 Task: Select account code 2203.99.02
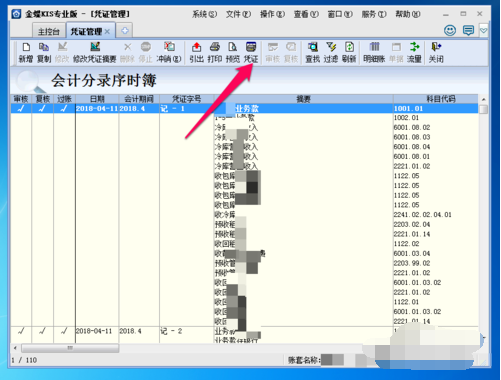click(x=412, y=263)
